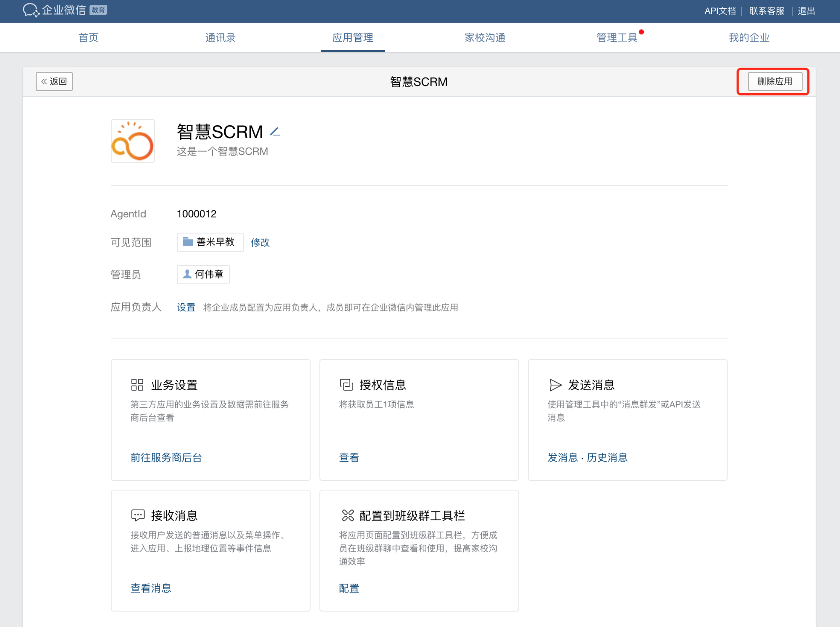Screen dimensions: 840x627
Task: Open 历史消息 link in 发送消息 card
Action: click(607, 457)
